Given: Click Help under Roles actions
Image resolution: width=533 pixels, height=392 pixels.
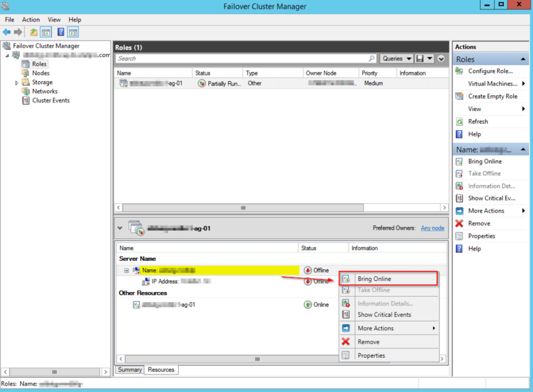Looking at the screenshot, I should point(475,134).
